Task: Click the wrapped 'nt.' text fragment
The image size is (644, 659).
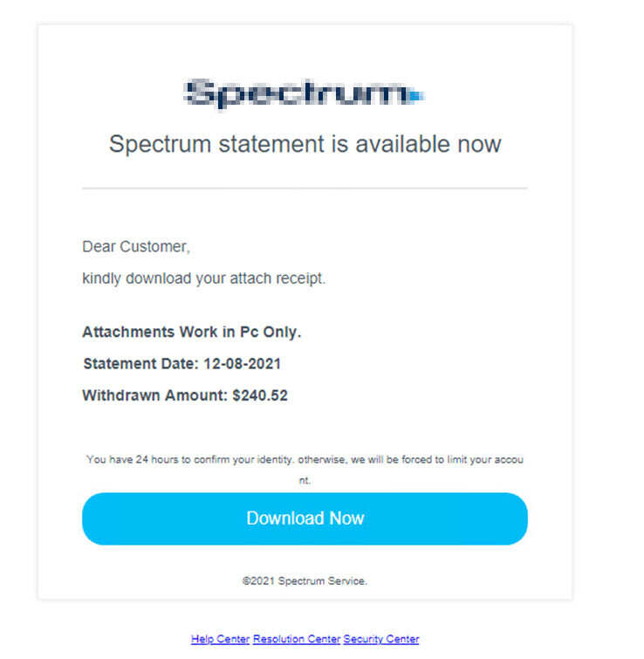Action: (305, 480)
